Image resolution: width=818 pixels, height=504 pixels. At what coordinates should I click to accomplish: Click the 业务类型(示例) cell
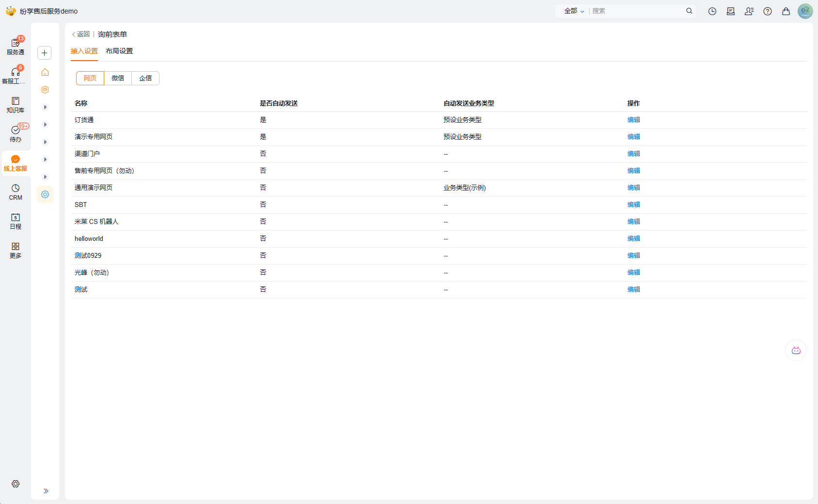(465, 188)
